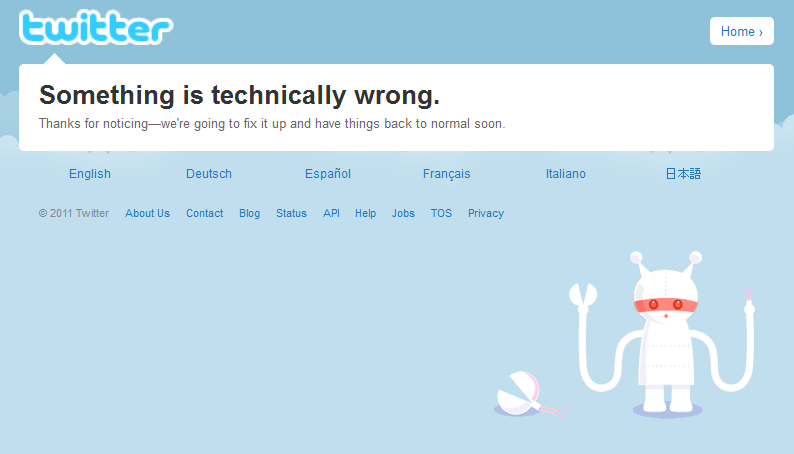View the Jobs page link
This screenshot has height=454, width=794.
(x=403, y=213)
